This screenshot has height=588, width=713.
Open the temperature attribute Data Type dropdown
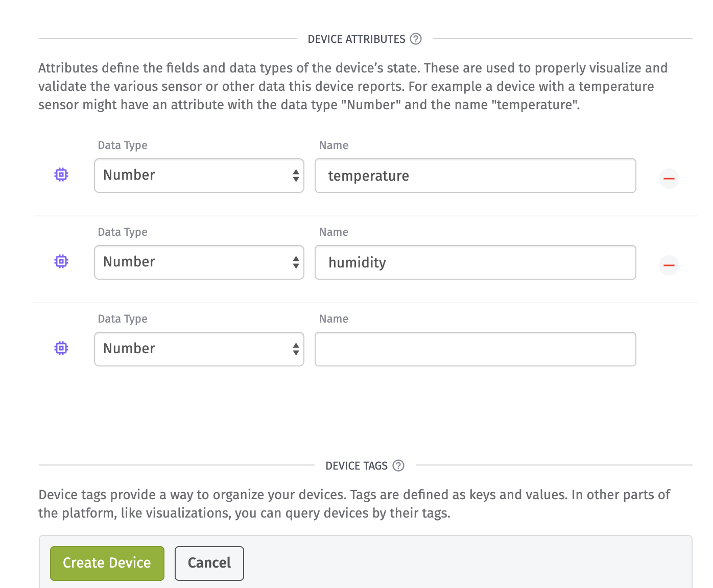coord(199,176)
